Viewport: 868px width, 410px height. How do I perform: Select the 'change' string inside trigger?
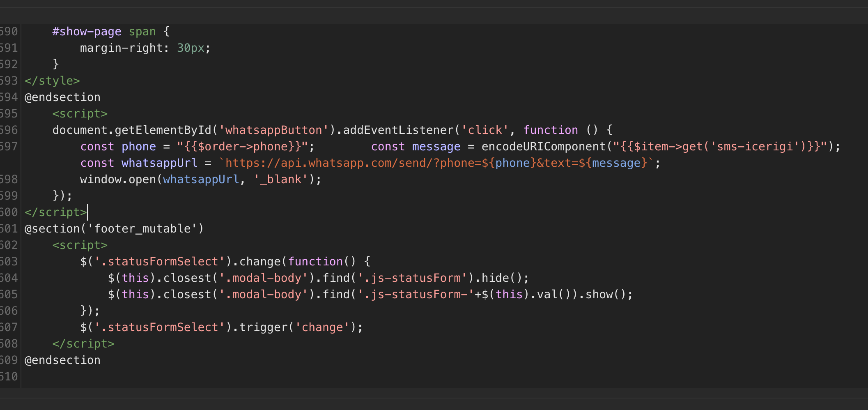(x=322, y=327)
